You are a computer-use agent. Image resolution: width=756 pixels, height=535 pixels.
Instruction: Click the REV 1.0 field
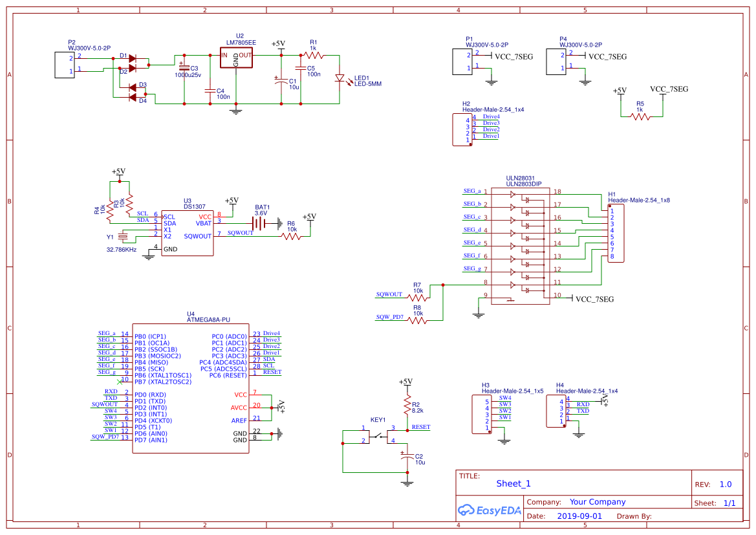coord(726,483)
